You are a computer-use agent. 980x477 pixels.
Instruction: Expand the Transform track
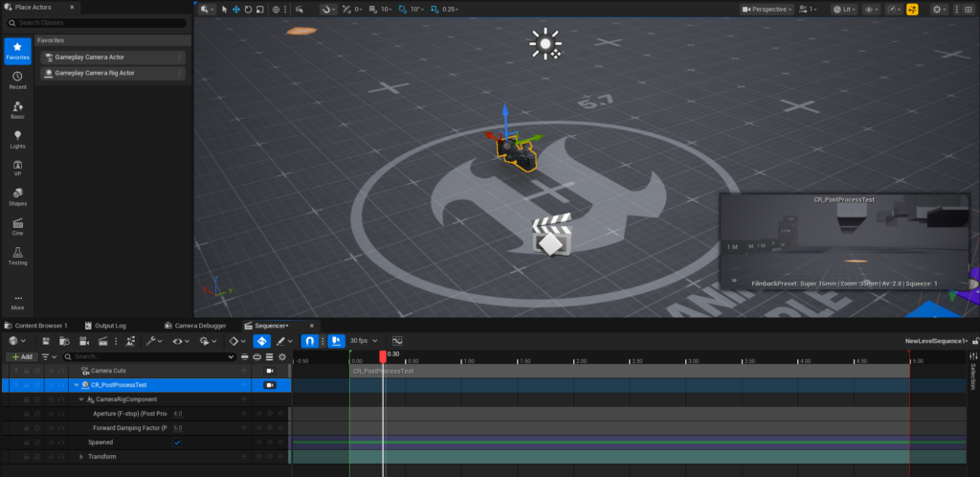tap(81, 457)
